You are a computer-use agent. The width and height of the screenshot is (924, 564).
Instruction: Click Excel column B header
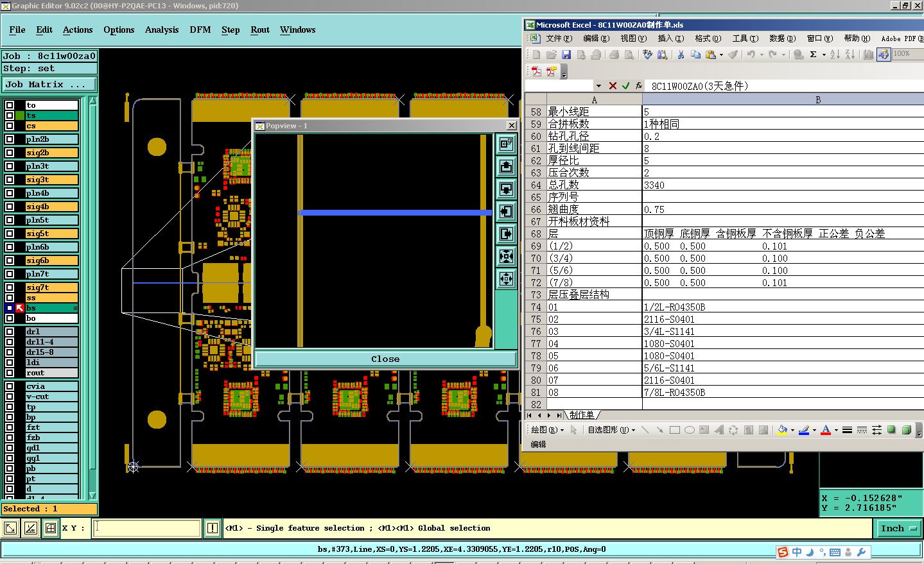[817, 99]
